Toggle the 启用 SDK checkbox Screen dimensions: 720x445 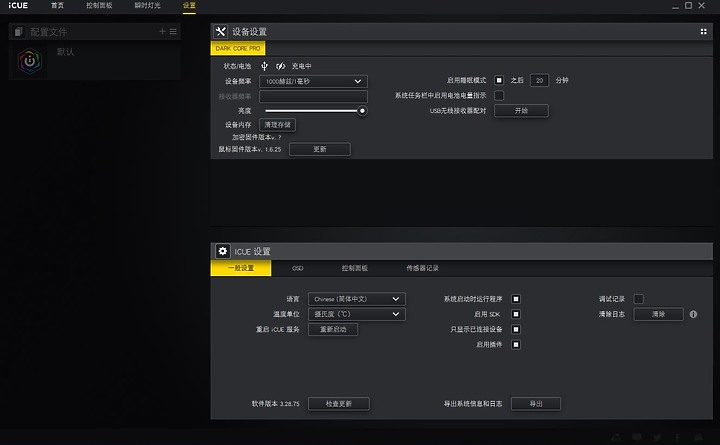516,314
